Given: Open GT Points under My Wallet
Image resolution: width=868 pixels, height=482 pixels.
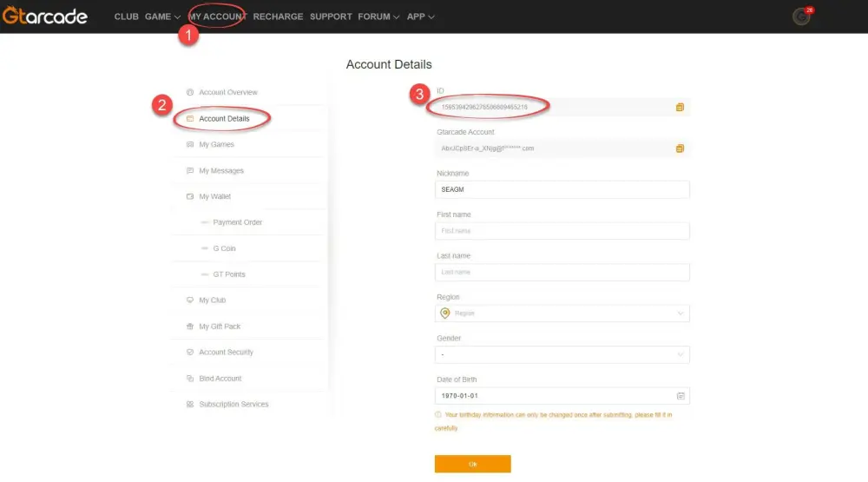Looking at the screenshot, I should (x=229, y=274).
